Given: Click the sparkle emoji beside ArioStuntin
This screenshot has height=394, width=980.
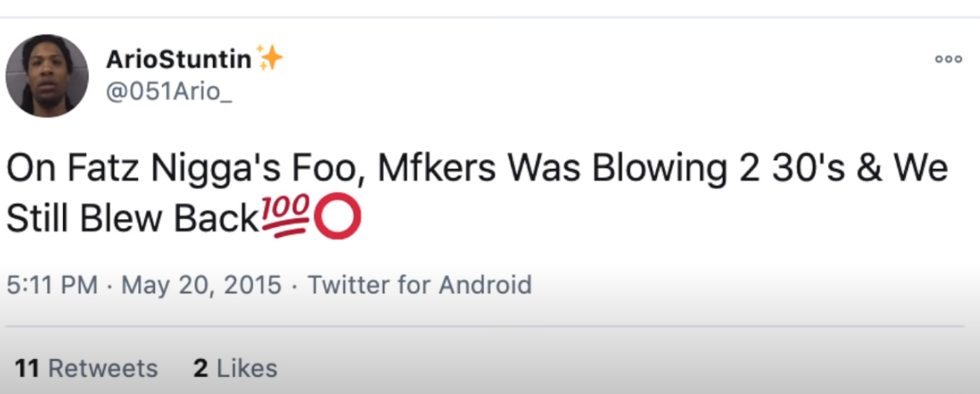Looking at the screenshot, I should tap(270, 58).
